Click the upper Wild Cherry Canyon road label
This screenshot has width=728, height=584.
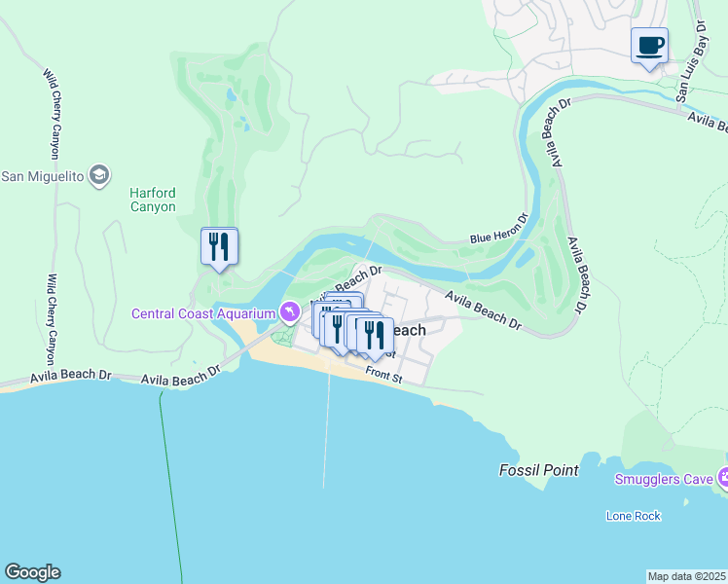click(x=55, y=114)
